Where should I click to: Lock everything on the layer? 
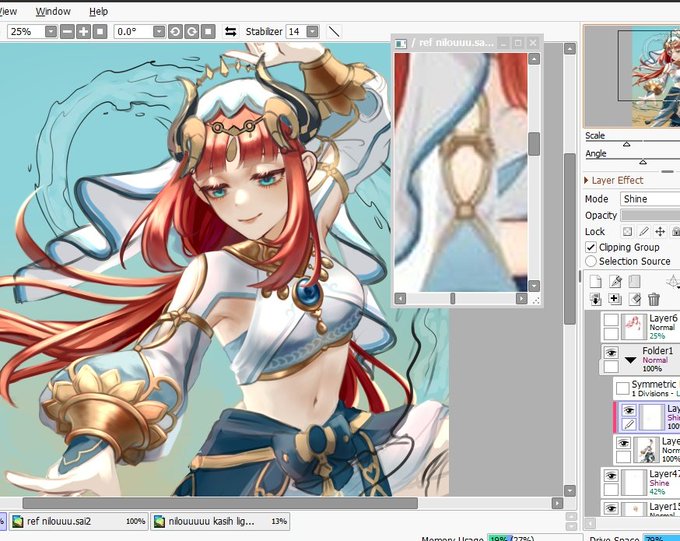point(675,232)
